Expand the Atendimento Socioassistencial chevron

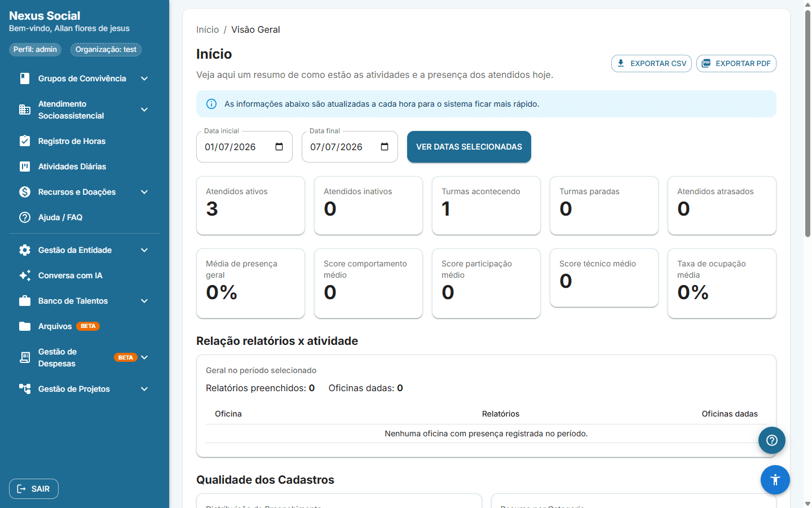pyautogui.click(x=144, y=110)
